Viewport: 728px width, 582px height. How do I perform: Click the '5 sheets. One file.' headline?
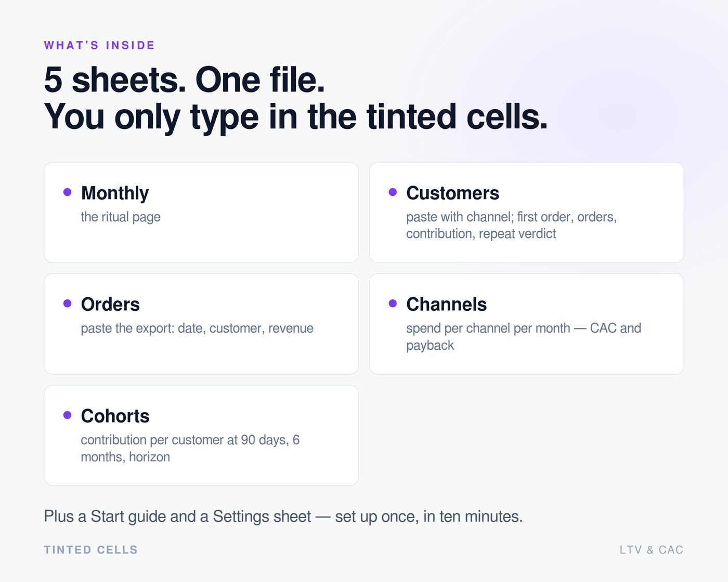click(185, 80)
